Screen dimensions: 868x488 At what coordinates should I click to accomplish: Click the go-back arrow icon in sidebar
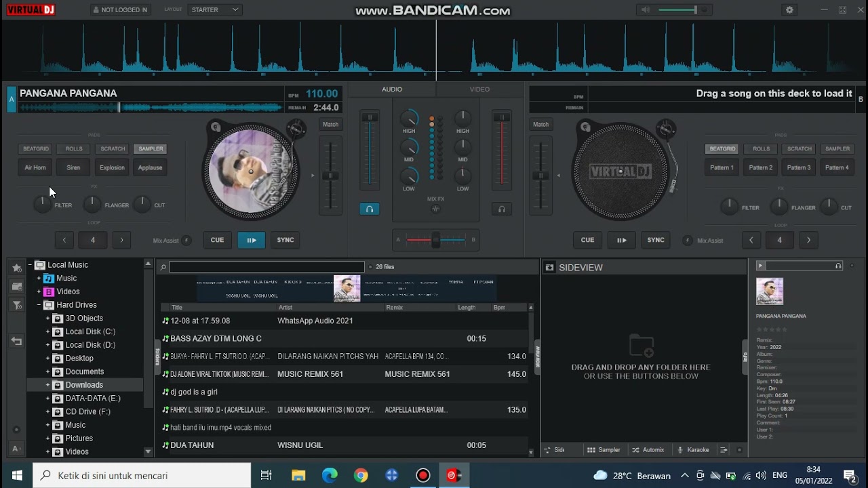pos(17,342)
